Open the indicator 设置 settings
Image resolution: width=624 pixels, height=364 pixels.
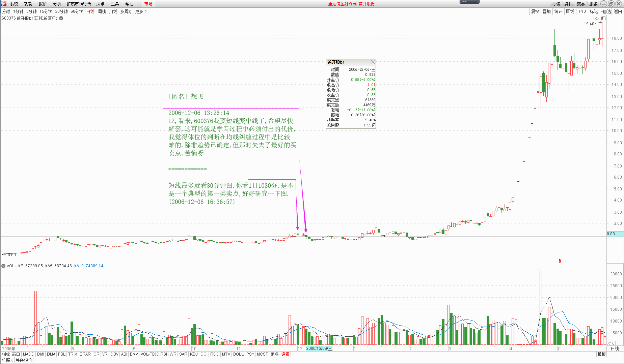point(285,354)
